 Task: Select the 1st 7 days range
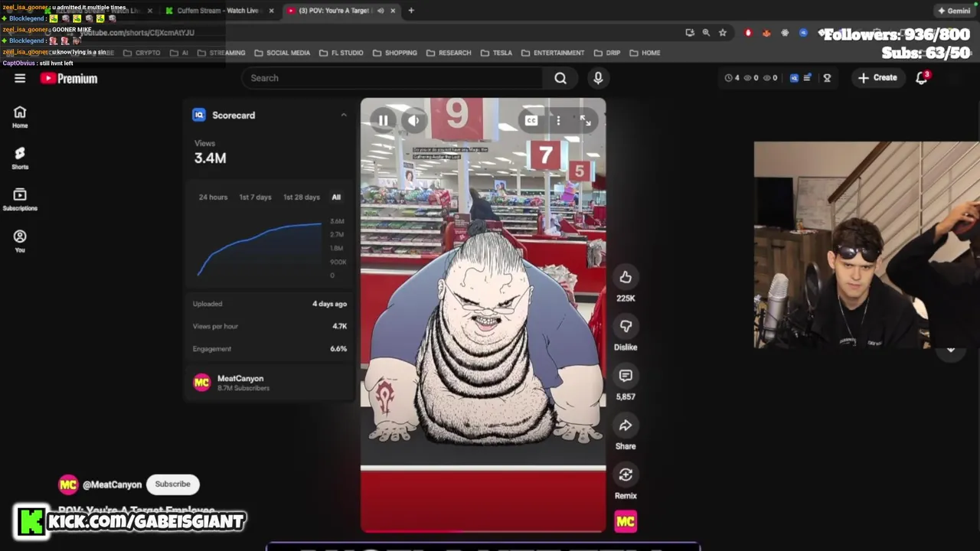(x=255, y=197)
